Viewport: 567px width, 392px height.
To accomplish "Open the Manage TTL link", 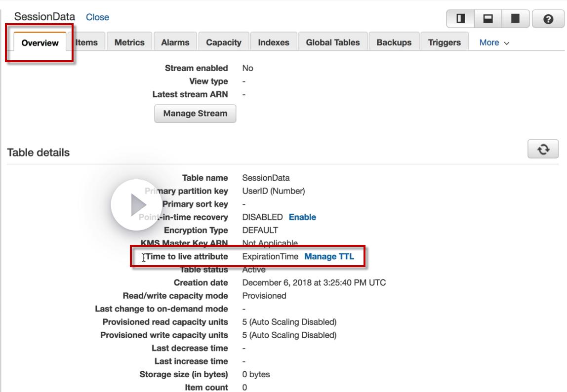I will 329,256.
